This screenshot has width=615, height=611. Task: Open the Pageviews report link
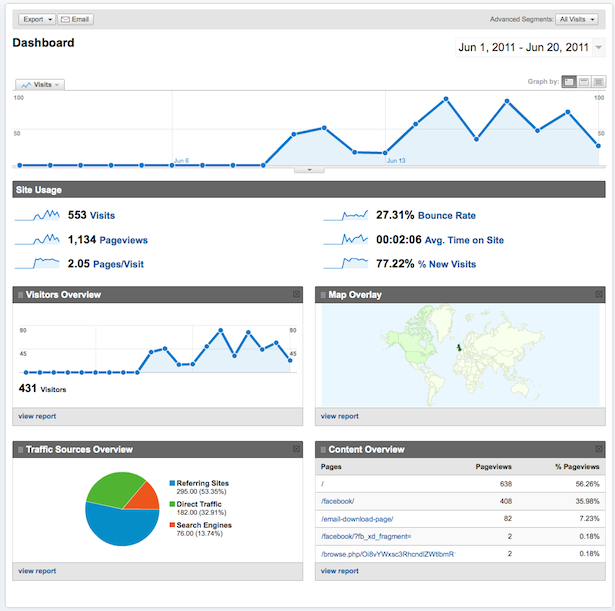point(124,240)
